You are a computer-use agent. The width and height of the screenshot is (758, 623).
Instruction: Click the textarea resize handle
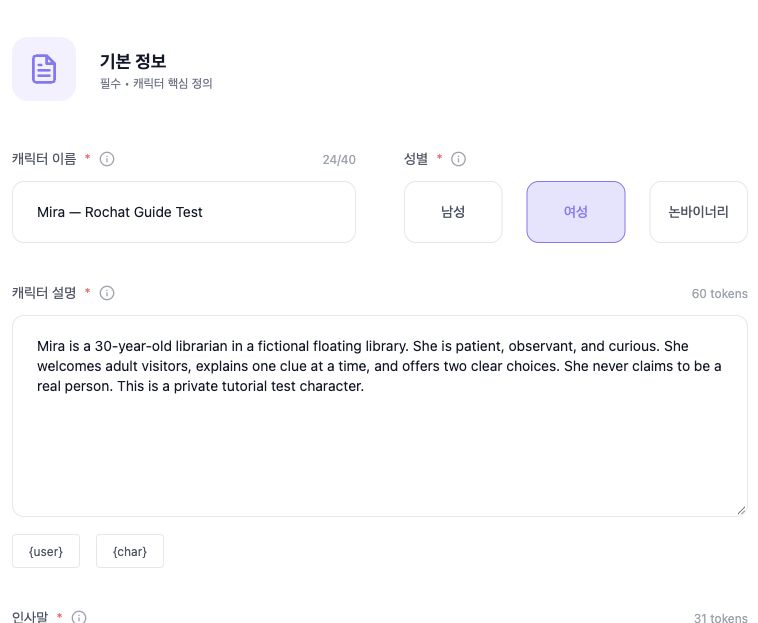pyautogui.click(x=742, y=510)
